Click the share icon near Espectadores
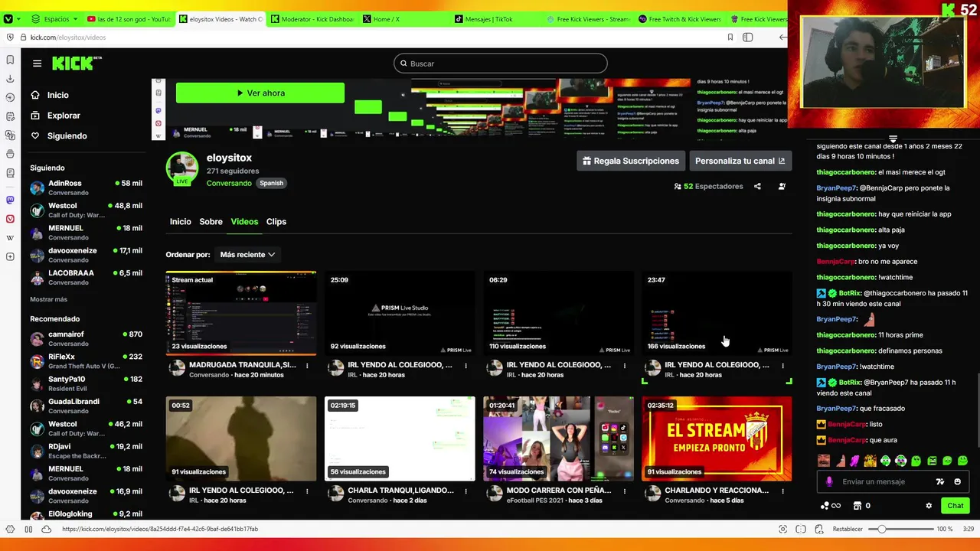The image size is (980, 551). [757, 186]
